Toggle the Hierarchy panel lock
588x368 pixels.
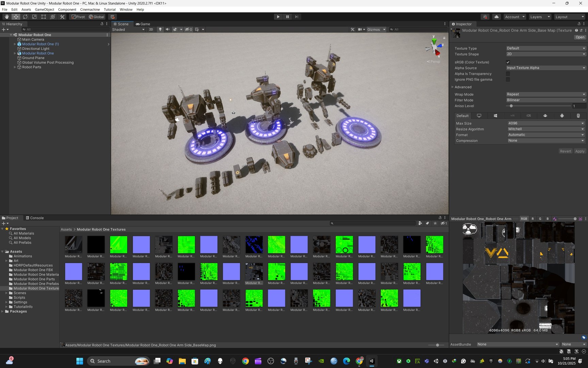click(102, 24)
